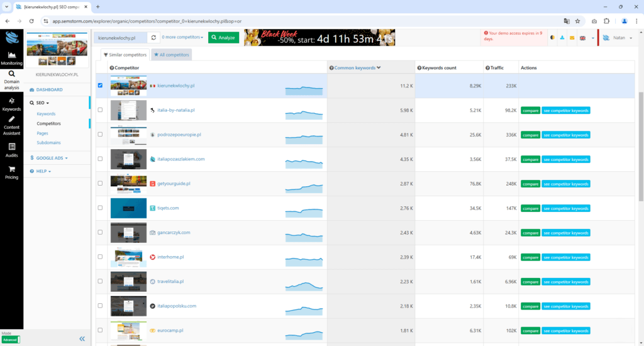The height and width of the screenshot is (346, 644).
Task: Open the italiapopolsku.com competitor link
Action: tap(177, 306)
